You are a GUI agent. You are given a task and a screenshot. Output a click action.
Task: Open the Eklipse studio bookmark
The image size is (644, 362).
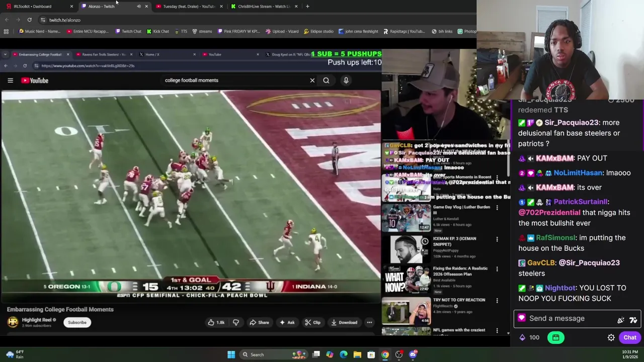[x=318, y=31]
